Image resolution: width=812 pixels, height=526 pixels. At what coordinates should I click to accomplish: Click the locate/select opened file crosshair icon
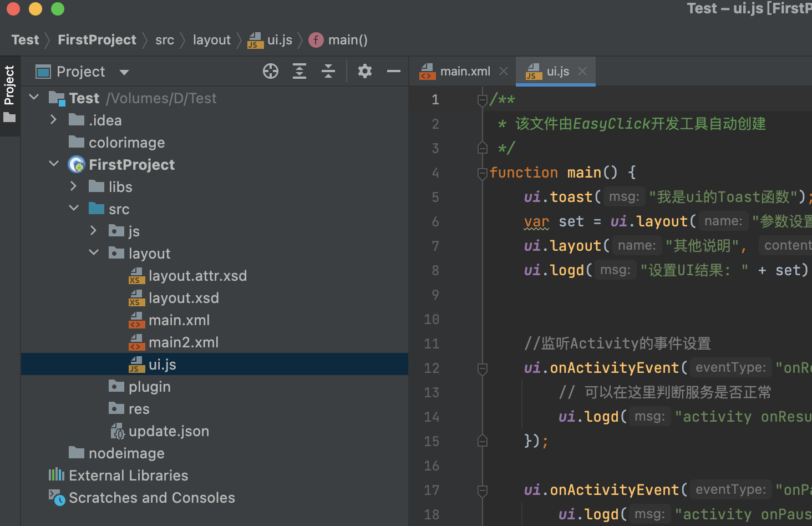271,71
